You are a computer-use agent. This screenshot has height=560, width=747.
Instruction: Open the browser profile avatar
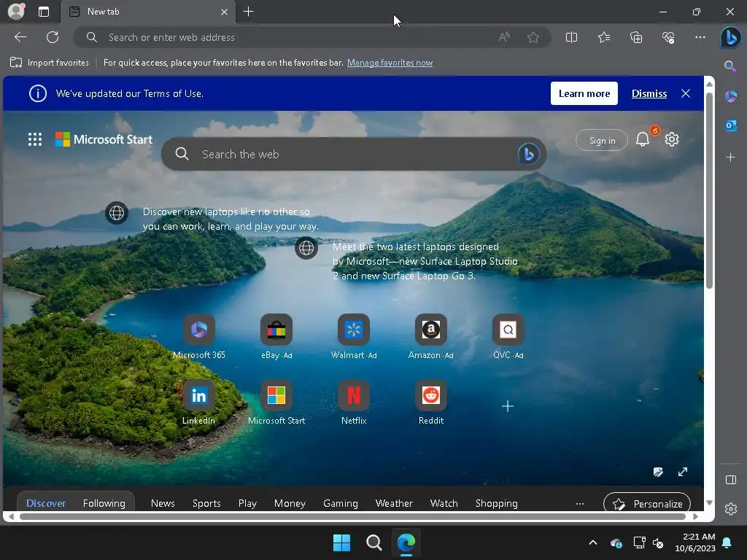[16, 12]
